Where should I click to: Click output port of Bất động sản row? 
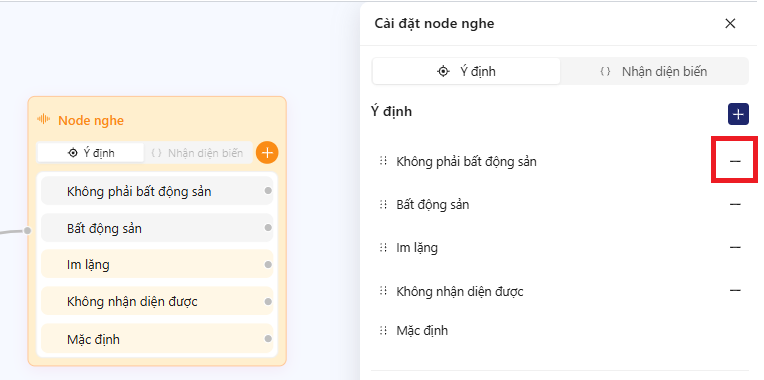(268, 228)
